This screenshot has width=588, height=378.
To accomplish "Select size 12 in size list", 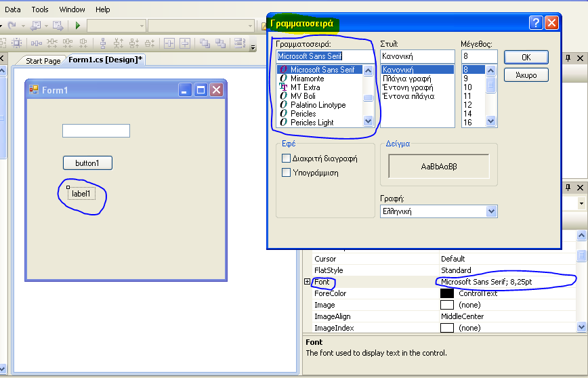I will 467,105.
